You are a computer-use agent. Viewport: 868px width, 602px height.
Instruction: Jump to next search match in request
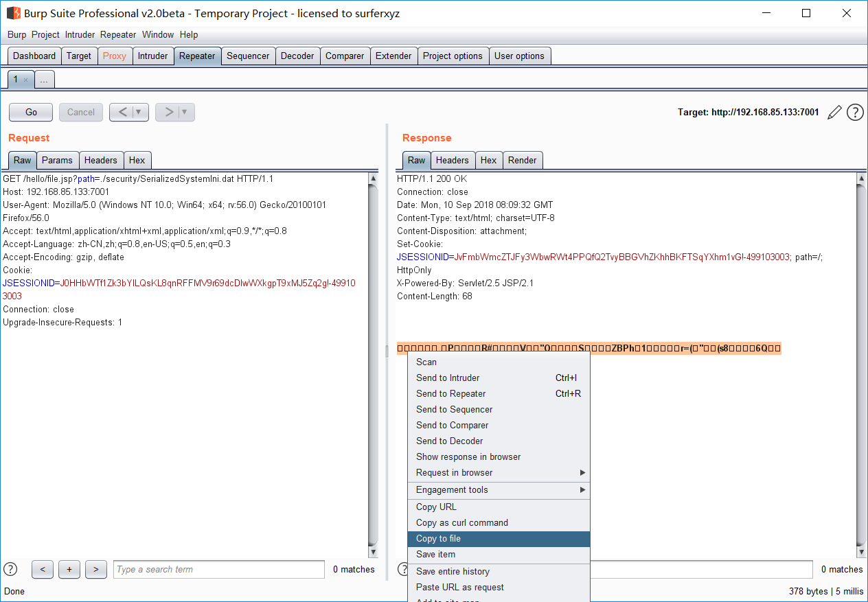(96, 569)
